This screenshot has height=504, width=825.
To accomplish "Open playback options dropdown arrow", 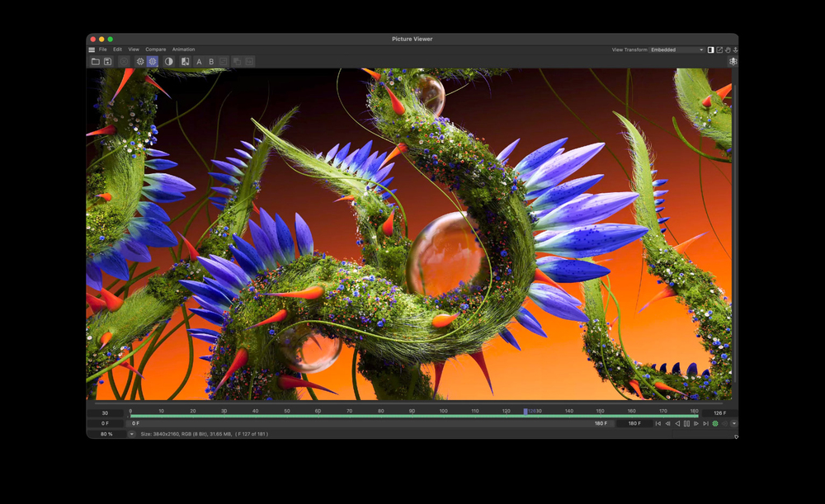I will click(734, 423).
